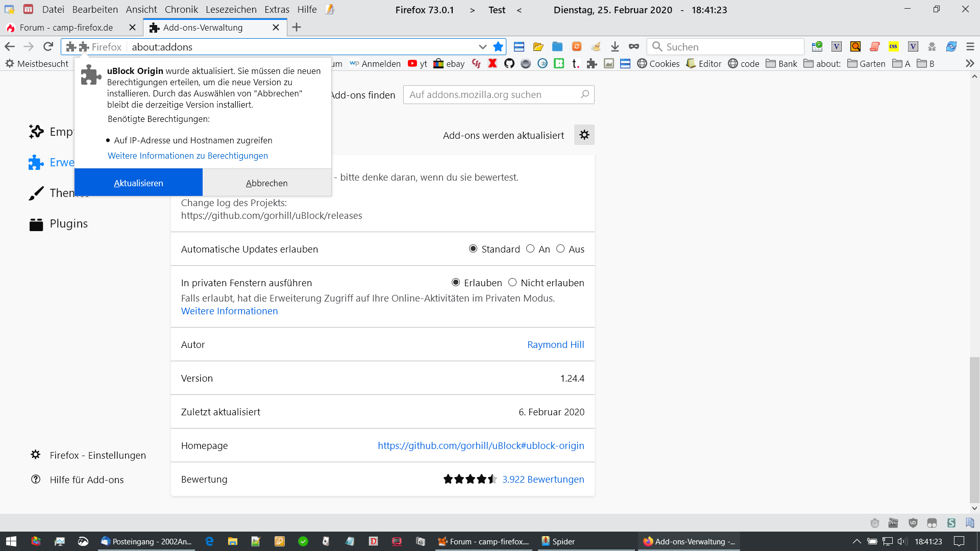Switch to Forum - camp-firefox.de tab
The image size is (980, 551).
point(66,28)
